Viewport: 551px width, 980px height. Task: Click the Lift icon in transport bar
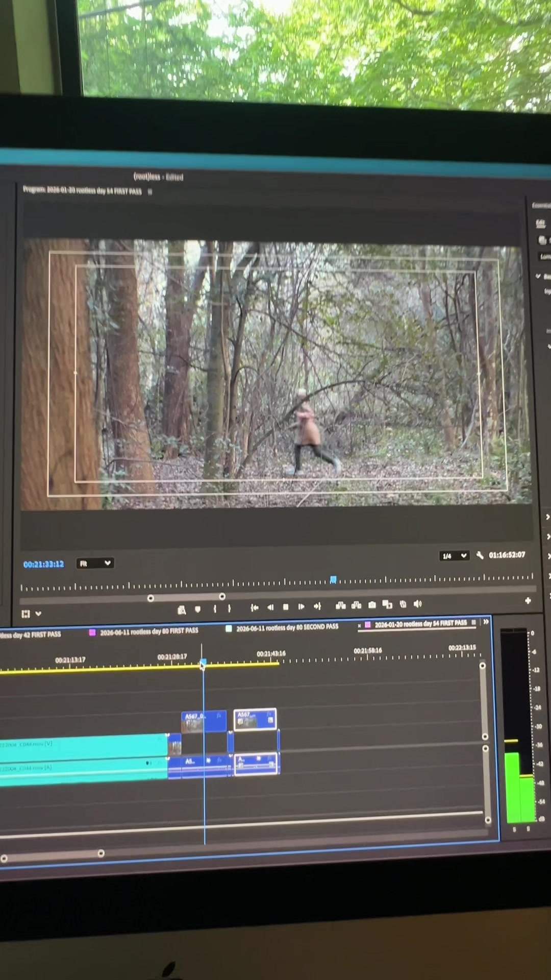click(x=341, y=605)
